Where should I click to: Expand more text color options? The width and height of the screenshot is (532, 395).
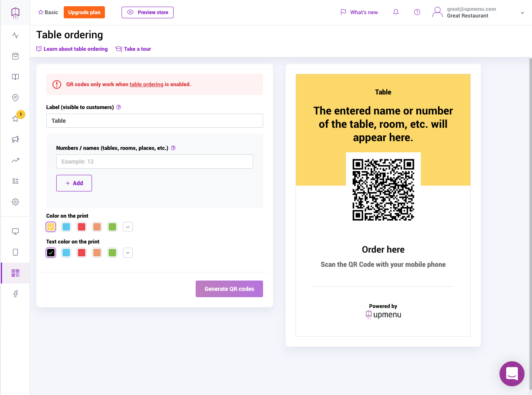tap(128, 253)
